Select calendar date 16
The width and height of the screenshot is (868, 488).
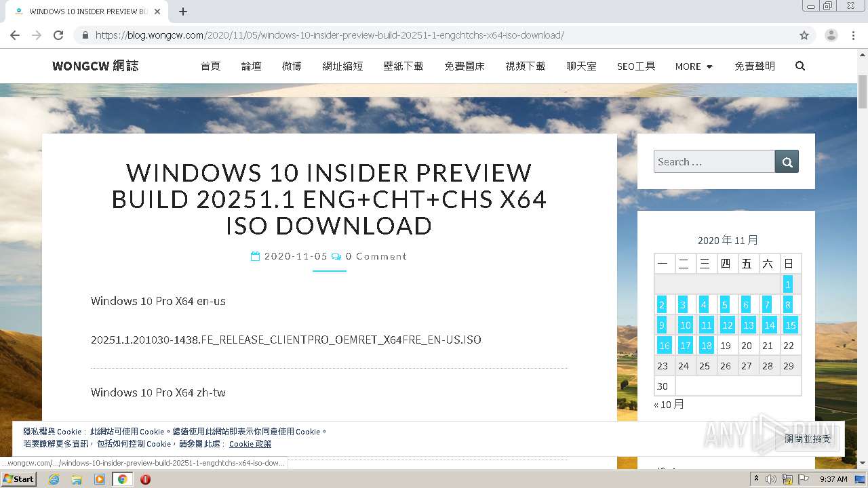point(665,345)
